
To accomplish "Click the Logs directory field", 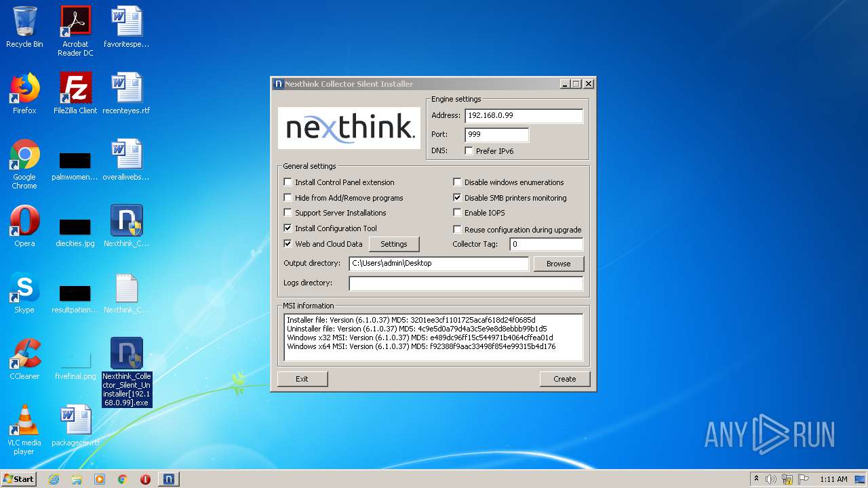I will click(x=466, y=283).
